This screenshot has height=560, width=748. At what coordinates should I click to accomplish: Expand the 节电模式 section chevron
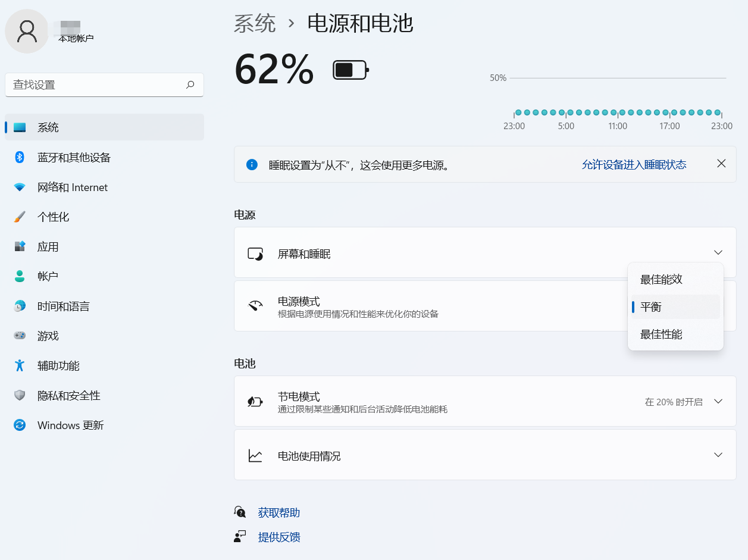718,401
